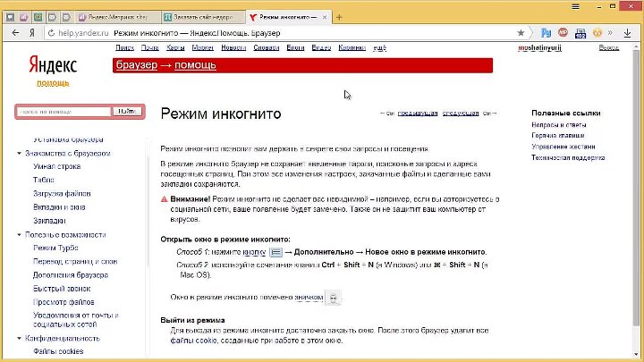644x362 pixels.
Task: Collapse the 'Полезные возможности' tree section
Action: [18, 234]
